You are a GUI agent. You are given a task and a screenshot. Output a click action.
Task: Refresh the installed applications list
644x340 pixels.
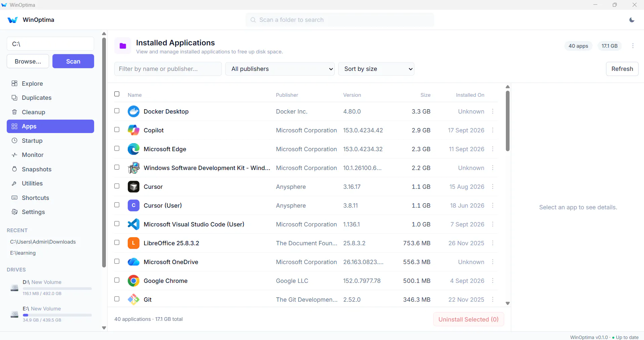pos(622,69)
